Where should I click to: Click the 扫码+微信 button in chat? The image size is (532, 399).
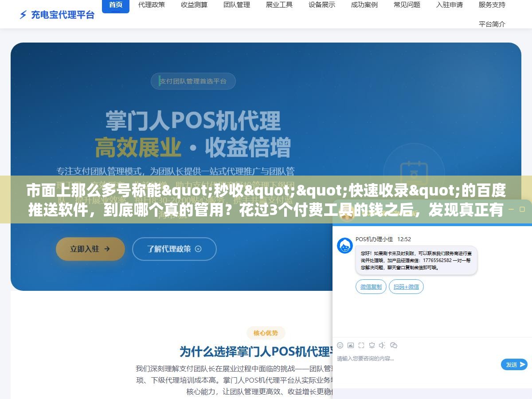coord(407,287)
